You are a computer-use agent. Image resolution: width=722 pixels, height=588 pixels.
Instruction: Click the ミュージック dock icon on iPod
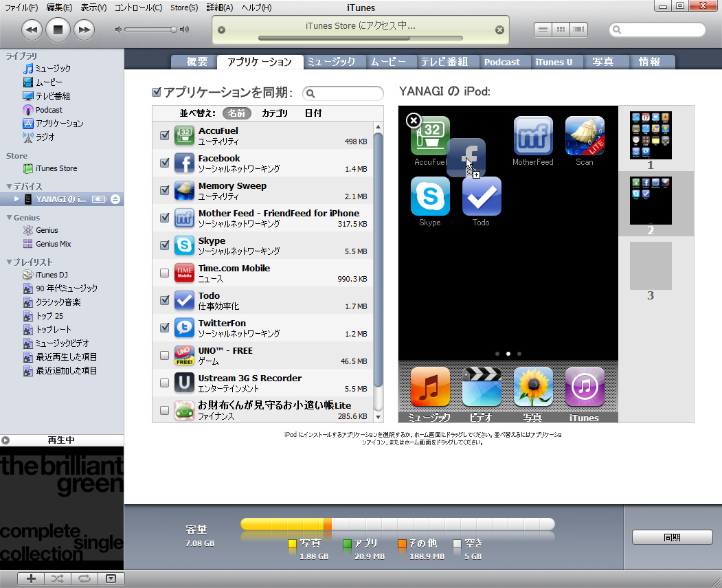[x=430, y=387]
